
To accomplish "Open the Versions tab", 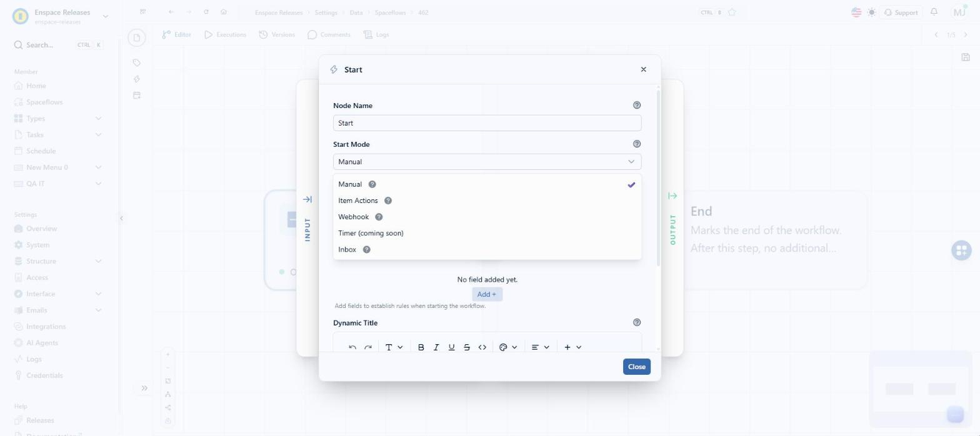I will 277,35.
